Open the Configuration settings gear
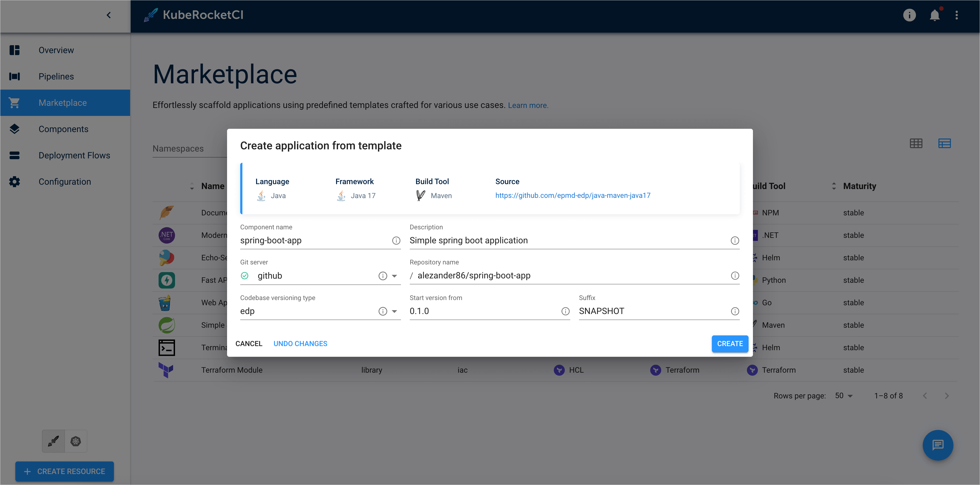The height and width of the screenshot is (485, 980). pos(65,182)
